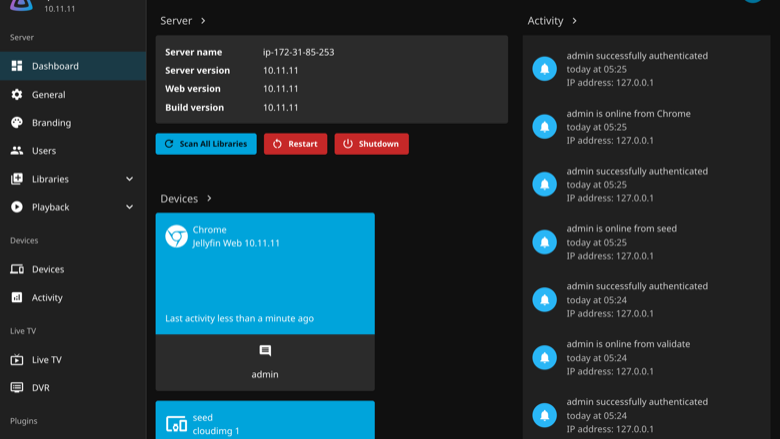Click the chevron beside Server heading
Screen dimensions: 780x439
[x=203, y=21]
